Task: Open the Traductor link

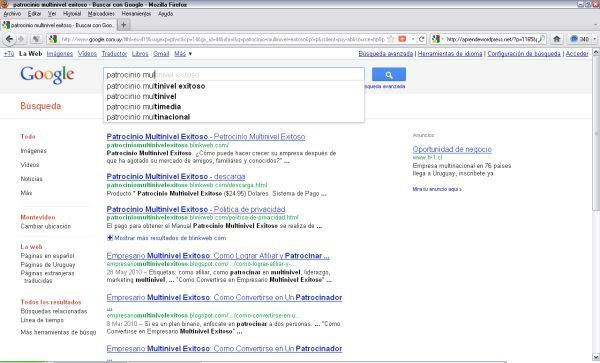Action: (x=114, y=54)
